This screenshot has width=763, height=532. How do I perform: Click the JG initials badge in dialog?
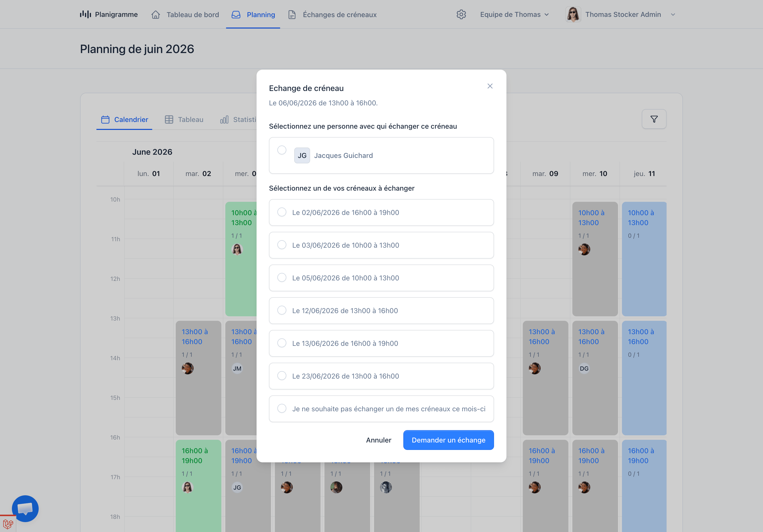(x=302, y=155)
